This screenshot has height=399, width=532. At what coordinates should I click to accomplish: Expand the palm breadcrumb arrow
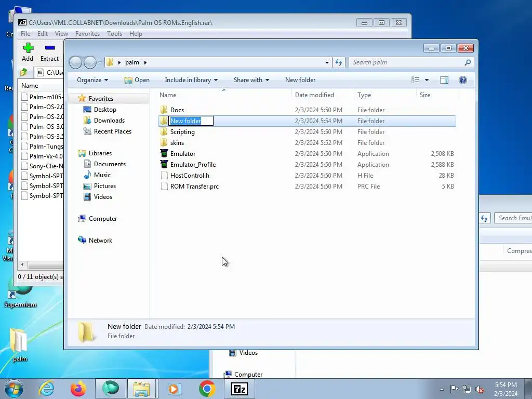(145, 62)
